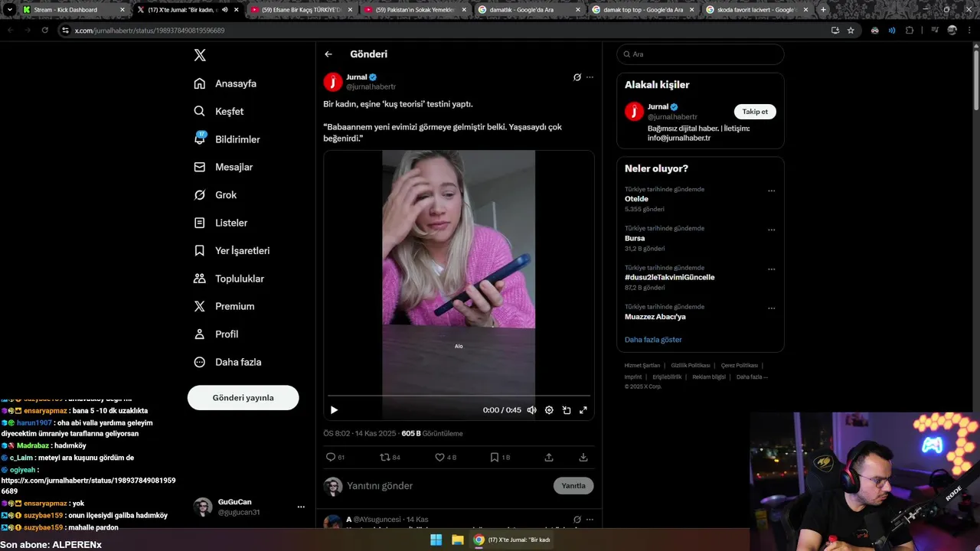This screenshot has width=980, height=551.
Task: Open more options for the Bursa trend
Action: [771, 230]
